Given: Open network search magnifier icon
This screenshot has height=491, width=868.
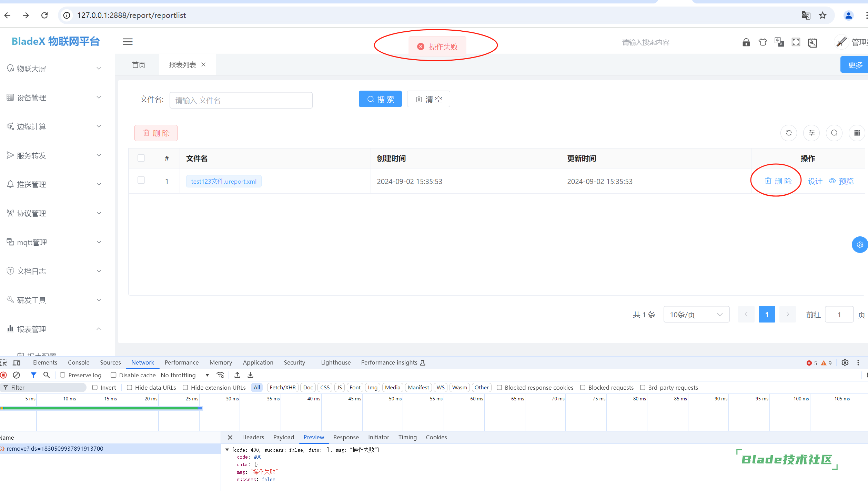Looking at the screenshot, I should (x=47, y=375).
